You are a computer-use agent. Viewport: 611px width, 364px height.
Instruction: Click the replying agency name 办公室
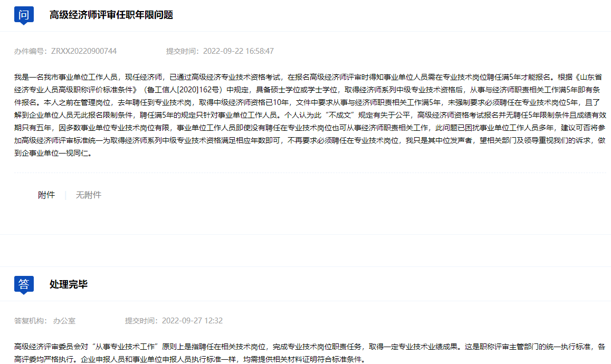[x=64, y=320]
